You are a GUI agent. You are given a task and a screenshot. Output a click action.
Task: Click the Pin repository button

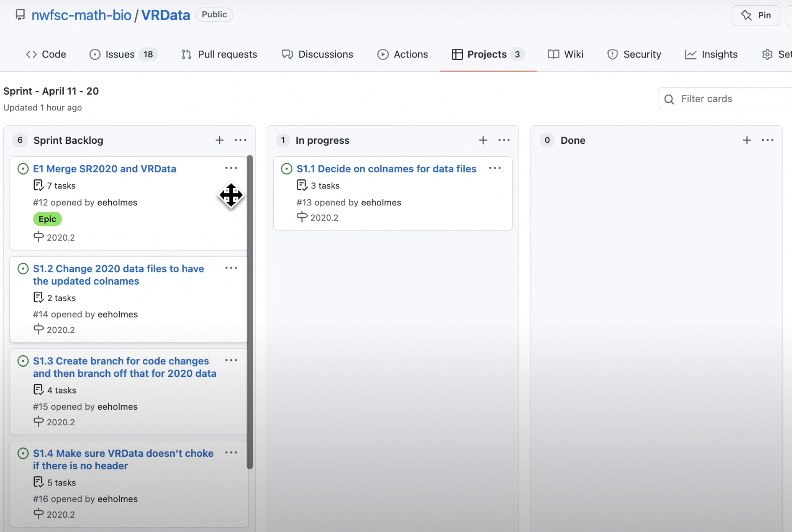756,15
